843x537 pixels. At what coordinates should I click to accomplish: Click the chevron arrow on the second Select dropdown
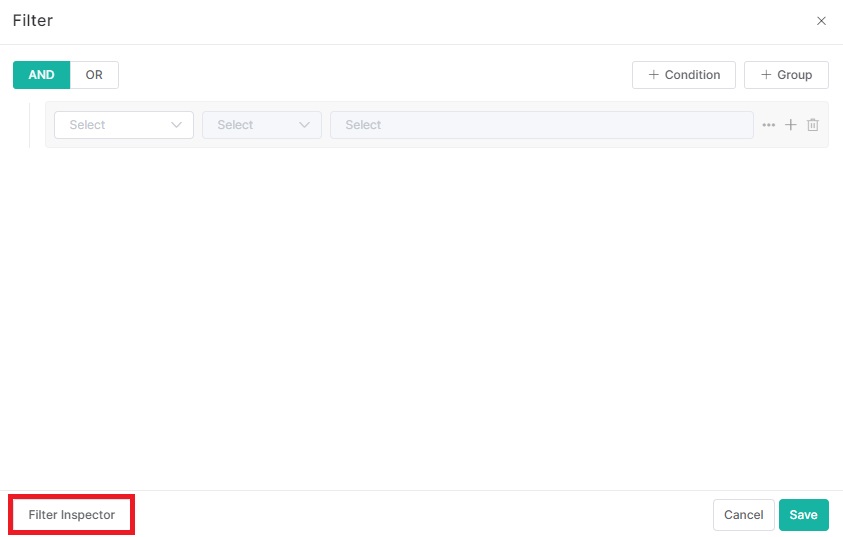[x=305, y=125]
